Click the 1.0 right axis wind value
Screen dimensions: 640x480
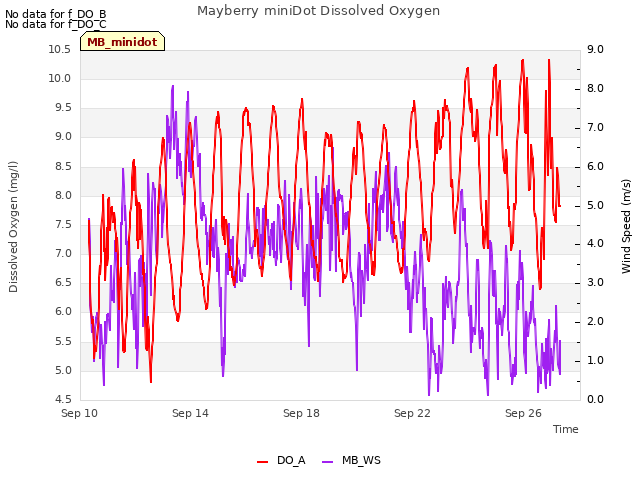coord(595,360)
